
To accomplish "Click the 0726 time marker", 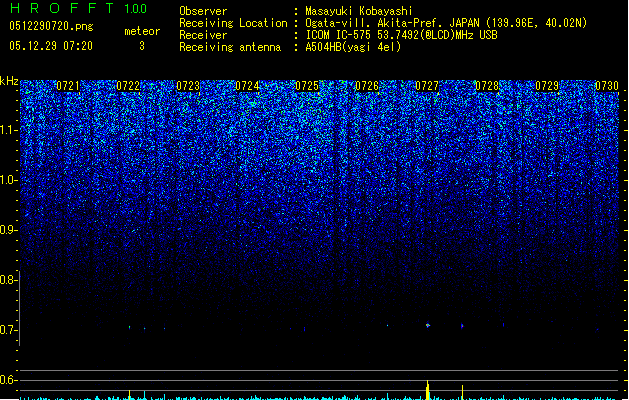I will (367, 86).
